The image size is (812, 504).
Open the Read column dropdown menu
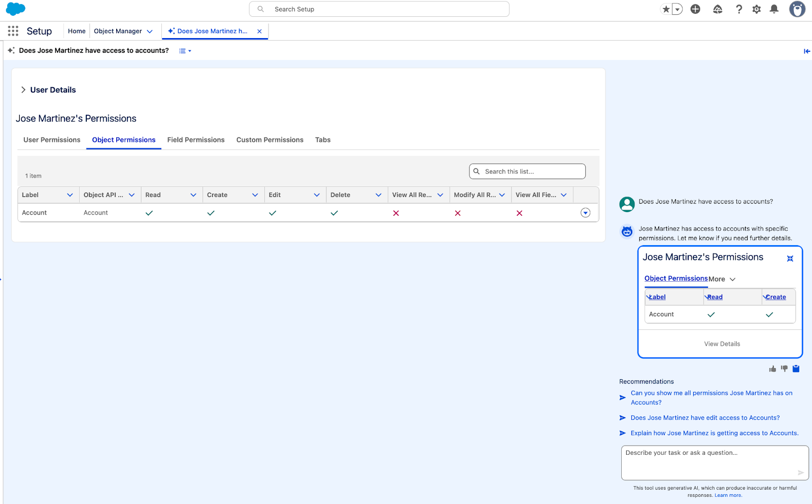(x=193, y=194)
